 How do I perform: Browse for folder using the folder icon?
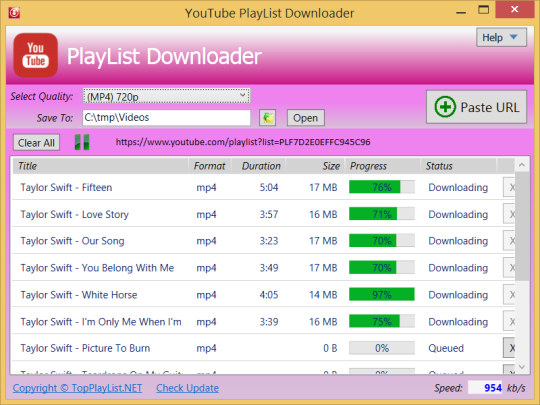click(x=268, y=118)
